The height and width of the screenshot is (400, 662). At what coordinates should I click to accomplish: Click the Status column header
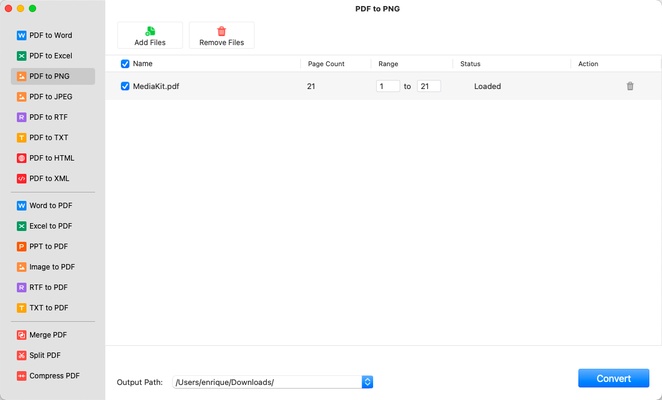(x=470, y=64)
